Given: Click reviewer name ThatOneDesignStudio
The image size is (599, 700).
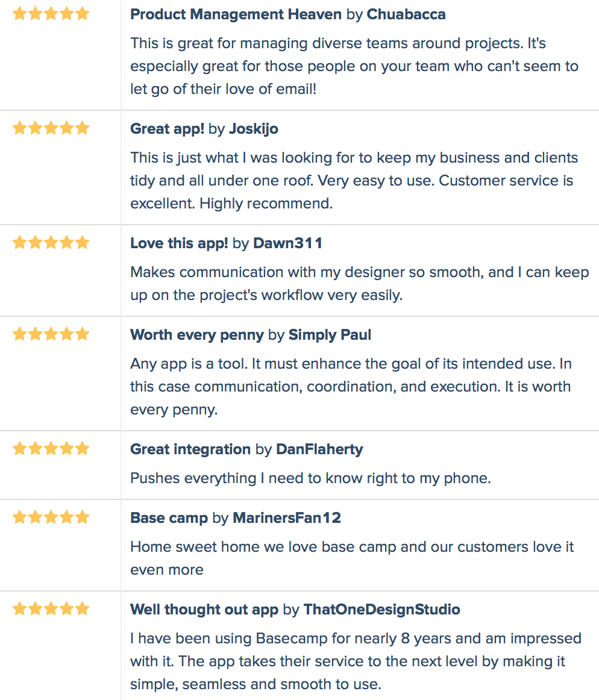Looking at the screenshot, I should 381,610.
